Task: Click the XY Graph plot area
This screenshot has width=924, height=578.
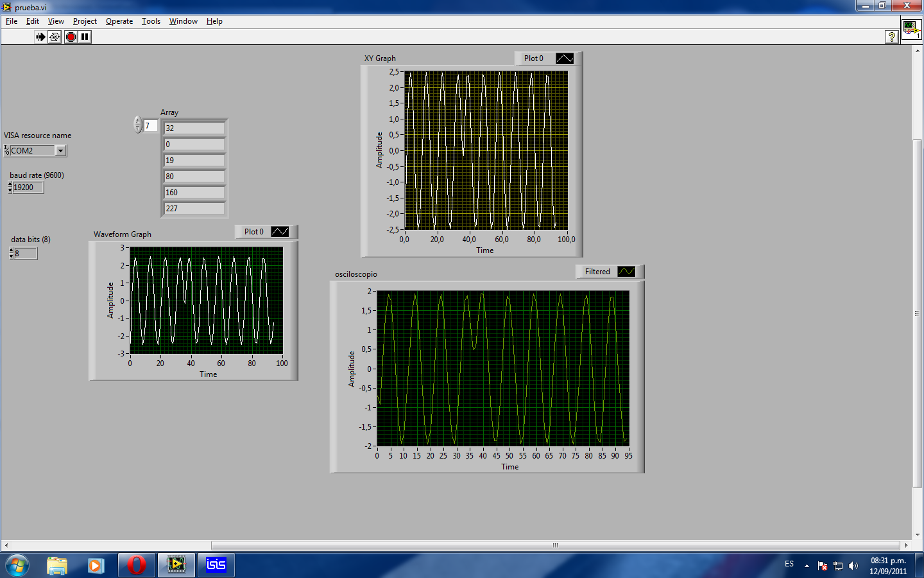Action: (486, 150)
